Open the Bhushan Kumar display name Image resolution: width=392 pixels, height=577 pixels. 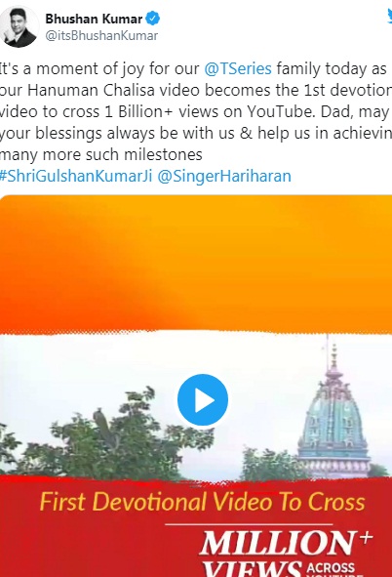(x=94, y=19)
